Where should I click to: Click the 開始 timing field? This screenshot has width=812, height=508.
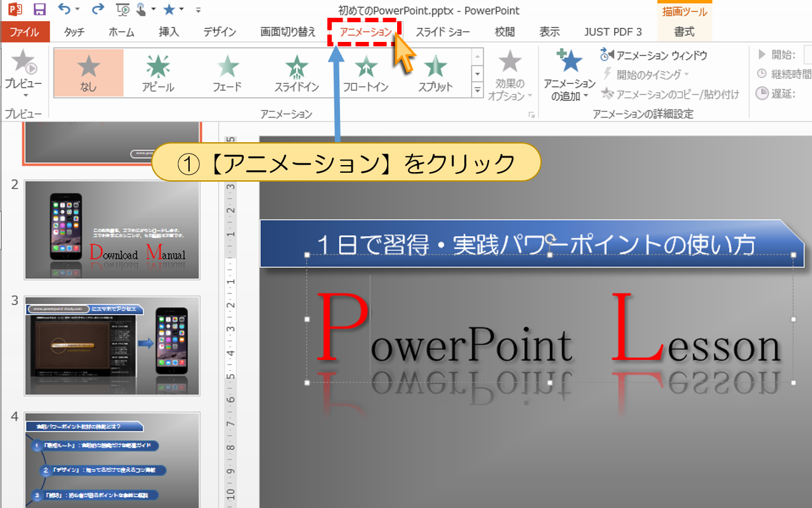tap(808, 55)
